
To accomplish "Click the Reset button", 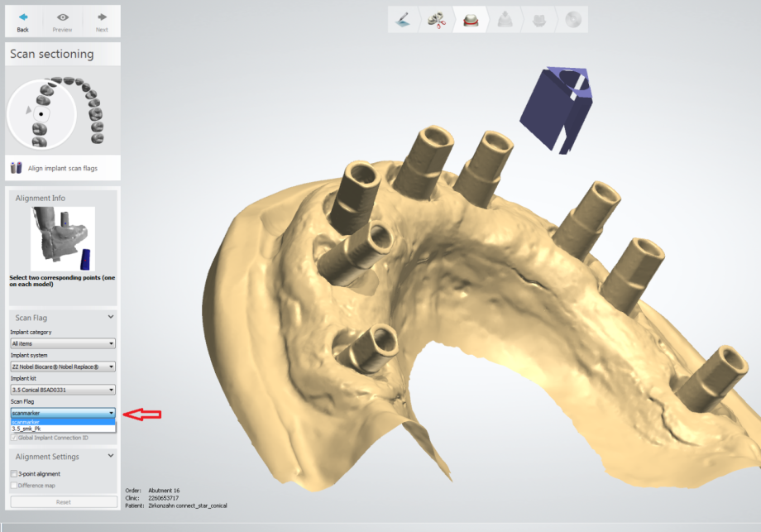I will point(63,502).
